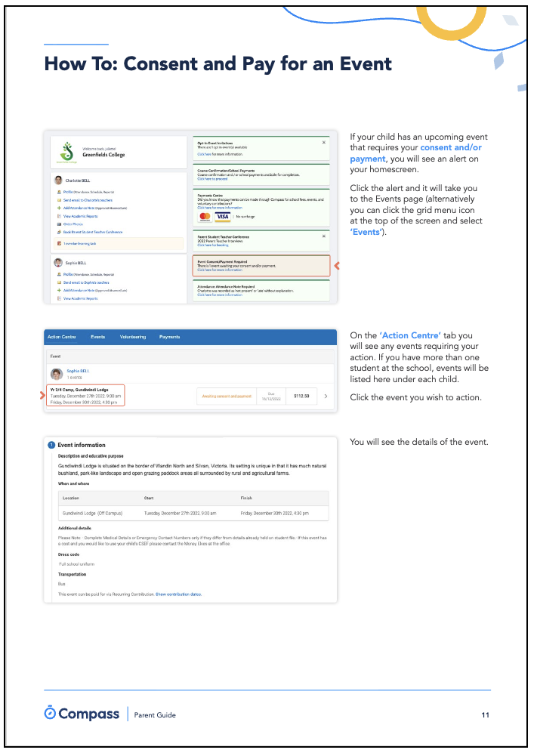Click the green plus icon under Sophie BELL
Screen dimensions: 537x756
point(60,290)
